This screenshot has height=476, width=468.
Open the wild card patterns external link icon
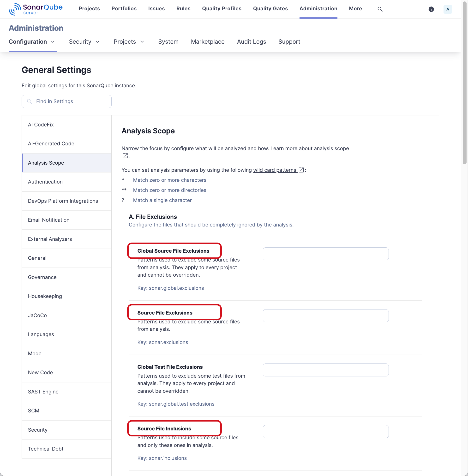[301, 170]
